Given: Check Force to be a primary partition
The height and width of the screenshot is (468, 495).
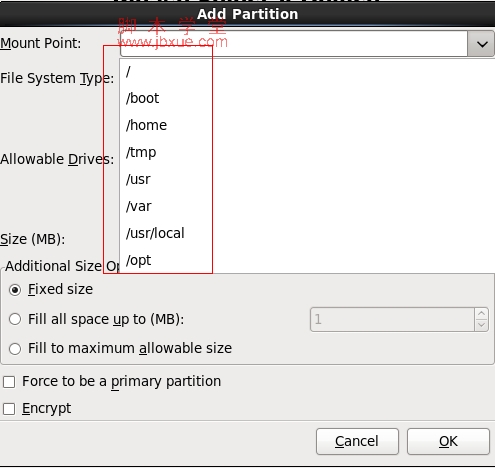Looking at the screenshot, I should (x=9, y=382).
